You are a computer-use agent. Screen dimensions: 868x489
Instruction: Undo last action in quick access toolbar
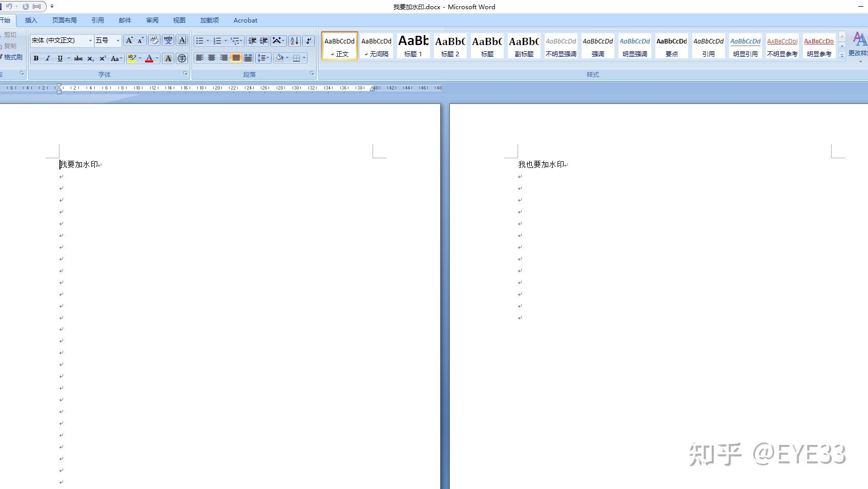coord(9,7)
